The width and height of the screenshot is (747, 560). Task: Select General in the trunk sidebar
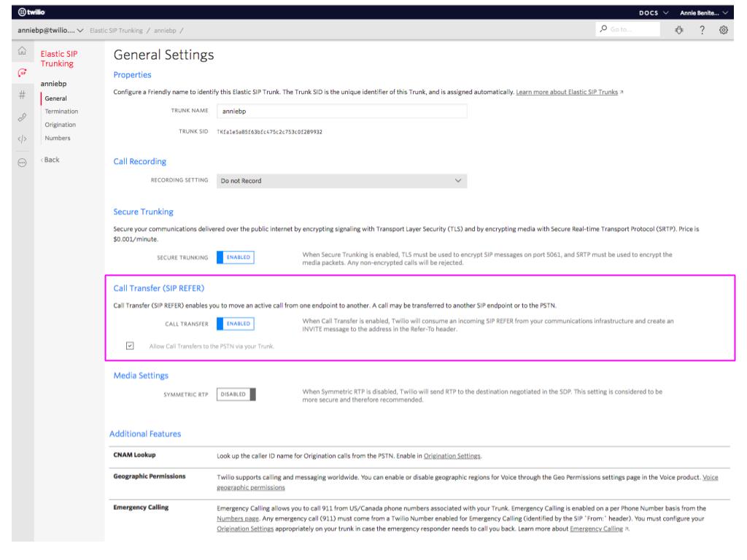point(55,98)
